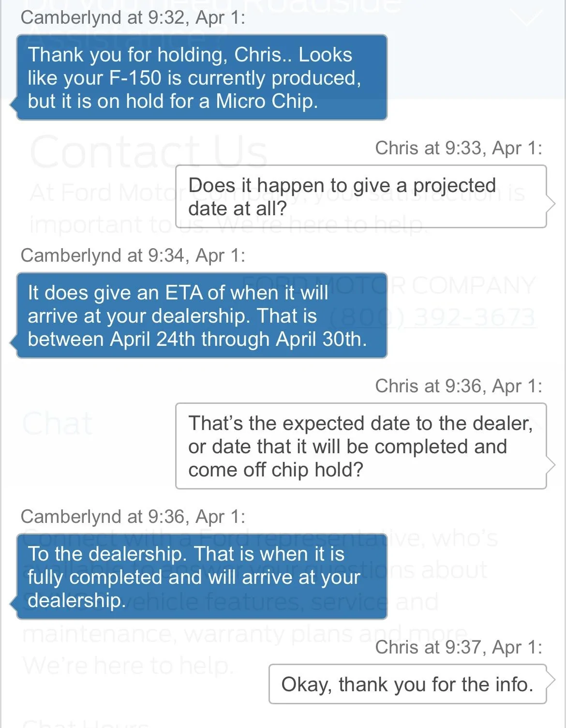Click the "Camberlynd at 9:36, Apr 1" timestamp

(x=133, y=517)
